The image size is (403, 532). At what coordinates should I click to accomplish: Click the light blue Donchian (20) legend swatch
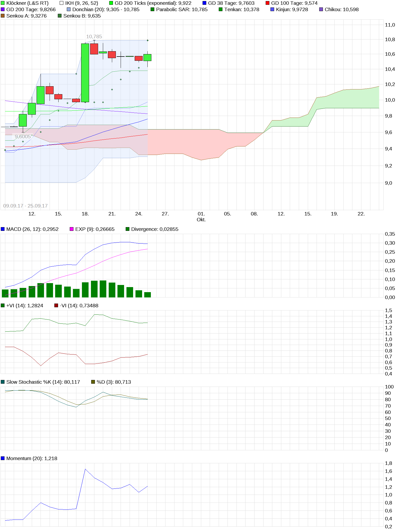pos(69,10)
